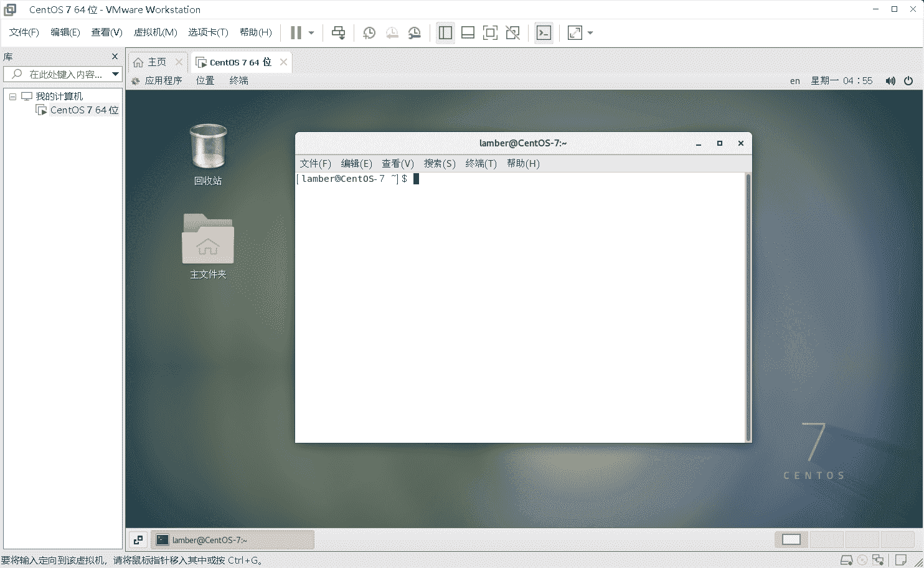
Task: Minimize the lamber@CentOS-7 terminal window
Action: (x=699, y=144)
